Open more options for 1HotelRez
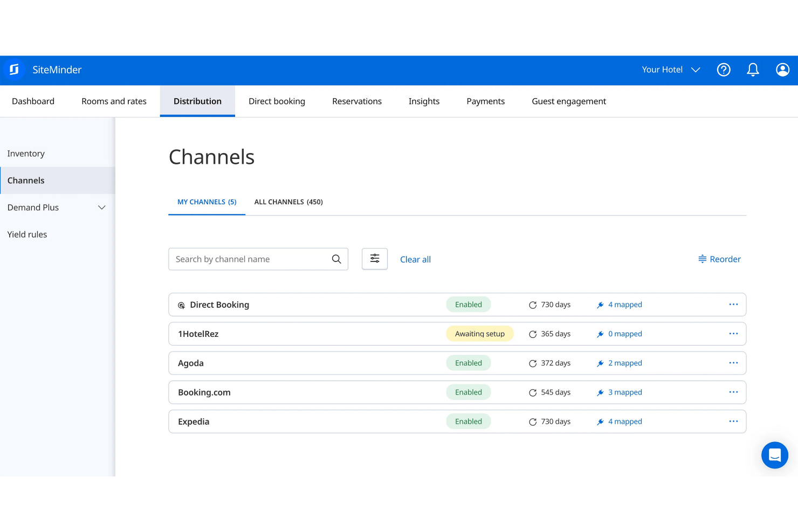 pos(733,334)
